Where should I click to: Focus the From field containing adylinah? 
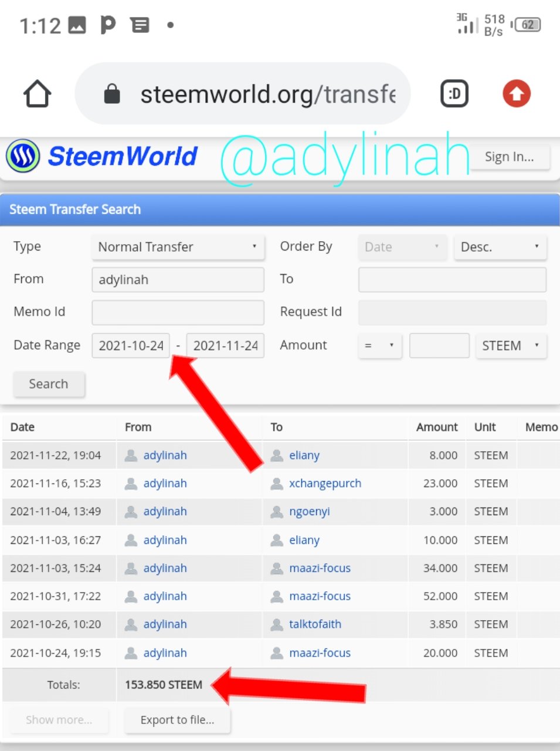click(x=178, y=280)
